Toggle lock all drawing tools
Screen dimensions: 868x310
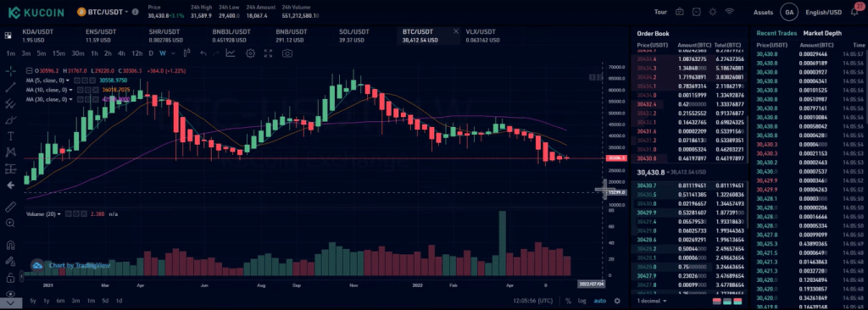pos(10,277)
